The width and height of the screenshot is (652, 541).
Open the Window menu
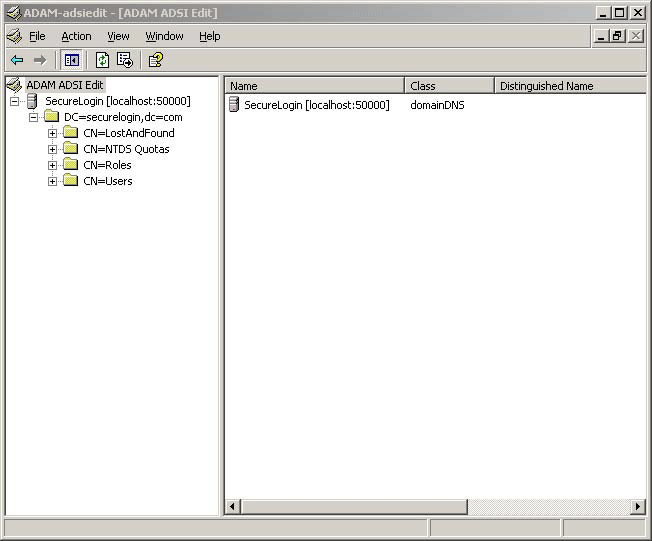click(164, 37)
